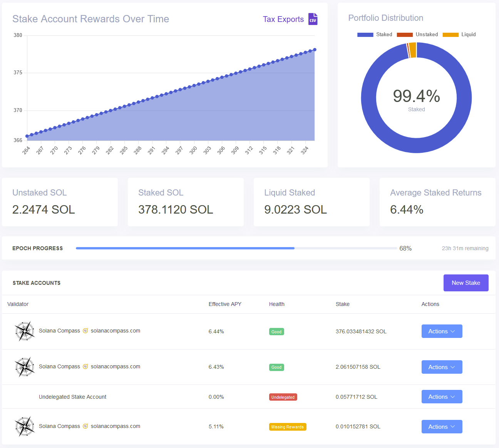This screenshot has width=499, height=448.
Task: Open Actions dropdown for 2.061507158 SOL stake
Action: pos(442,367)
